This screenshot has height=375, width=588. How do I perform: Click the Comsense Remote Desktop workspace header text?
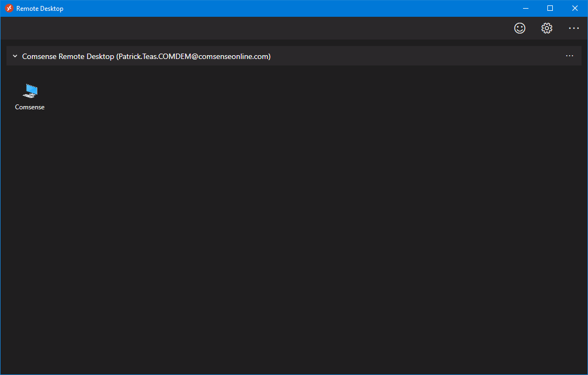coord(146,57)
